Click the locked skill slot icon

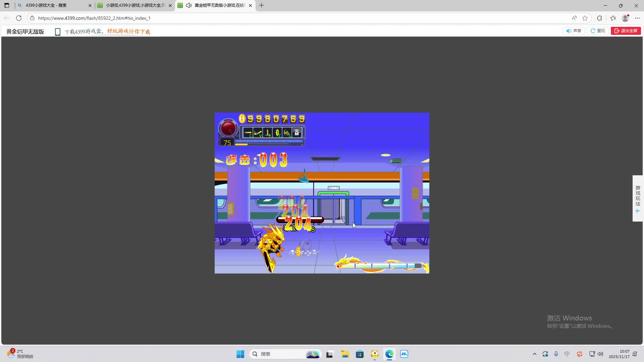click(x=297, y=133)
